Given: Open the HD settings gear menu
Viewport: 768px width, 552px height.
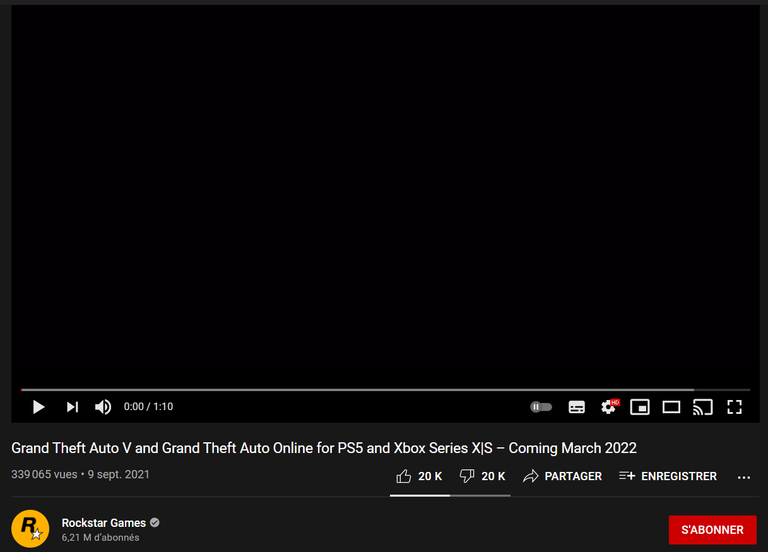Looking at the screenshot, I should [x=609, y=407].
